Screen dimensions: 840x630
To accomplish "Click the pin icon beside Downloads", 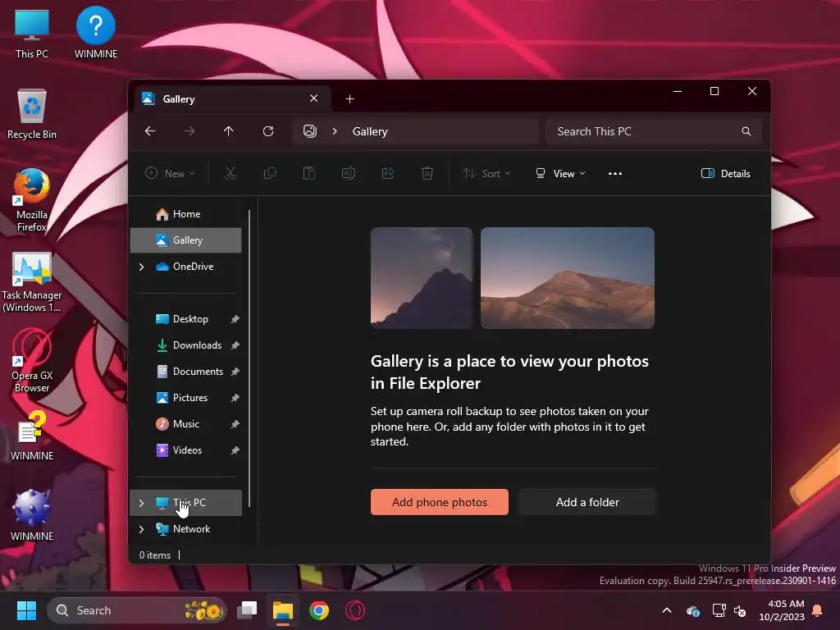I will pyautogui.click(x=235, y=345).
